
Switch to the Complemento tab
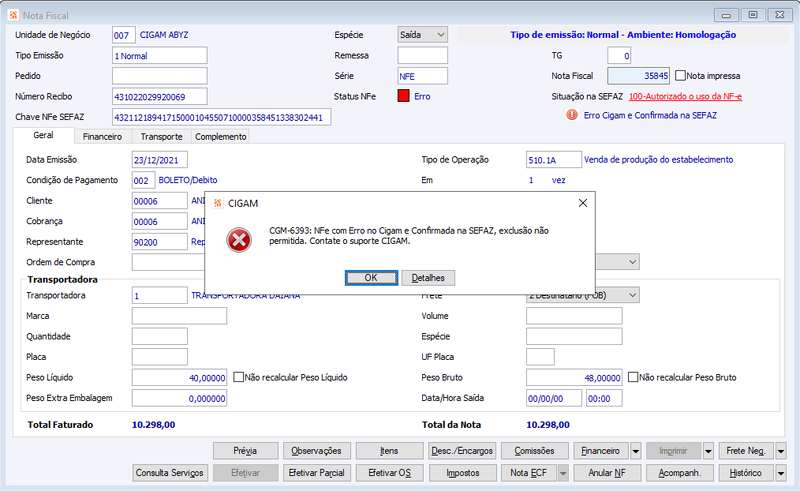[221, 137]
